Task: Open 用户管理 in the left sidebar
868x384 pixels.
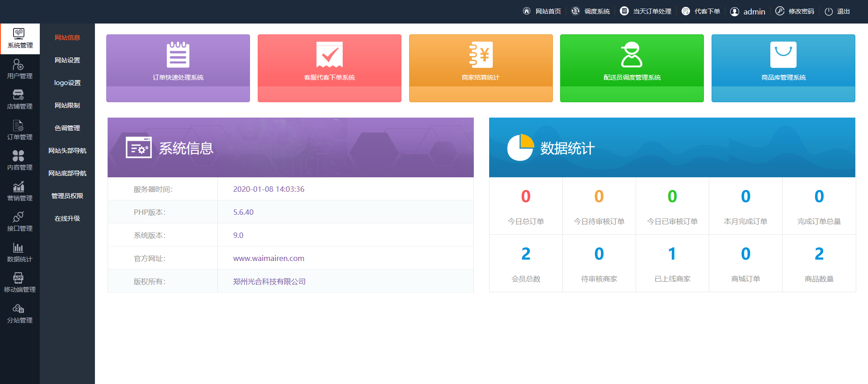Action: (x=19, y=69)
